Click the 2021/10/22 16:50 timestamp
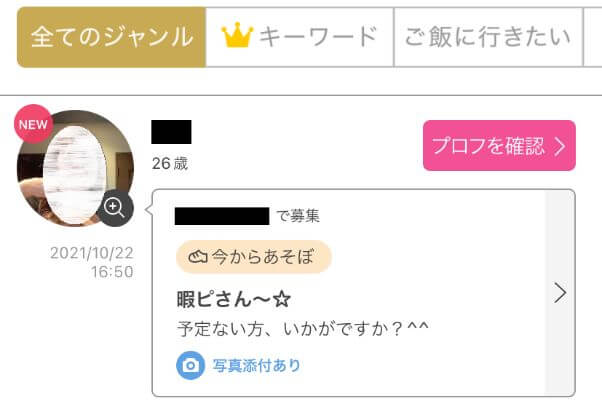602x401 pixels. click(x=92, y=262)
